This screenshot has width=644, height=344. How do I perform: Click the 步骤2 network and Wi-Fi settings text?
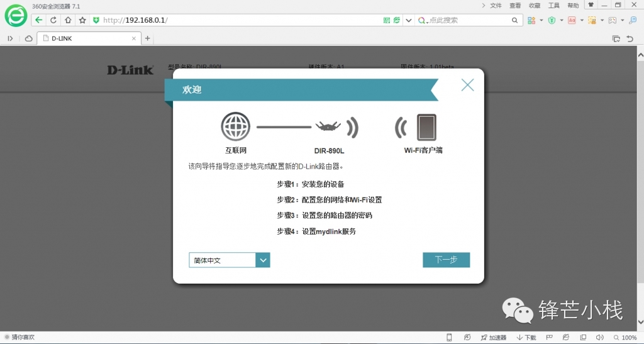pyautogui.click(x=330, y=200)
